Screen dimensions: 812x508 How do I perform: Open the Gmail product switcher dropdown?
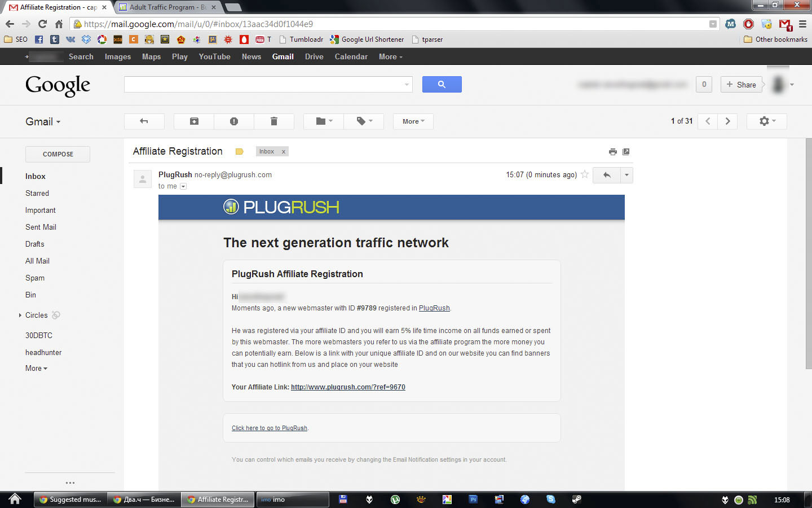tap(43, 122)
